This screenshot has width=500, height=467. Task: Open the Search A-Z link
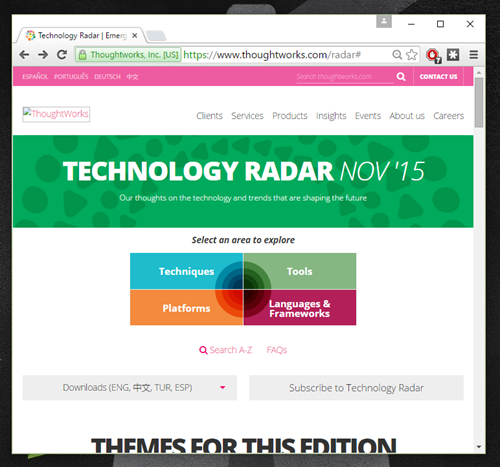pos(231,350)
